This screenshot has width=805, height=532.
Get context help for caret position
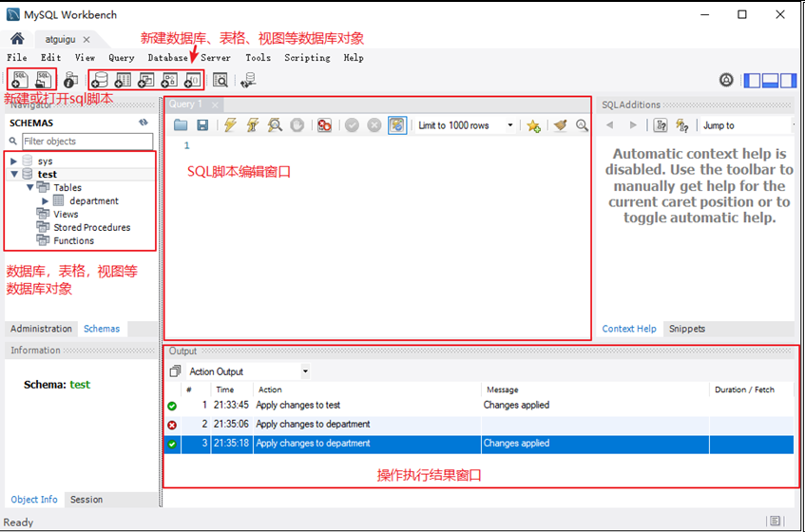click(x=661, y=125)
